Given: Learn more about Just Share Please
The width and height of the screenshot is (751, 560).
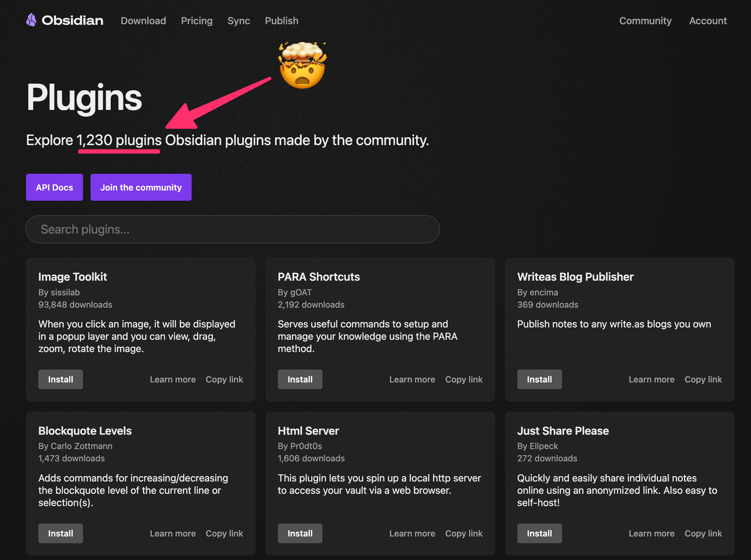Looking at the screenshot, I should click(x=651, y=533).
